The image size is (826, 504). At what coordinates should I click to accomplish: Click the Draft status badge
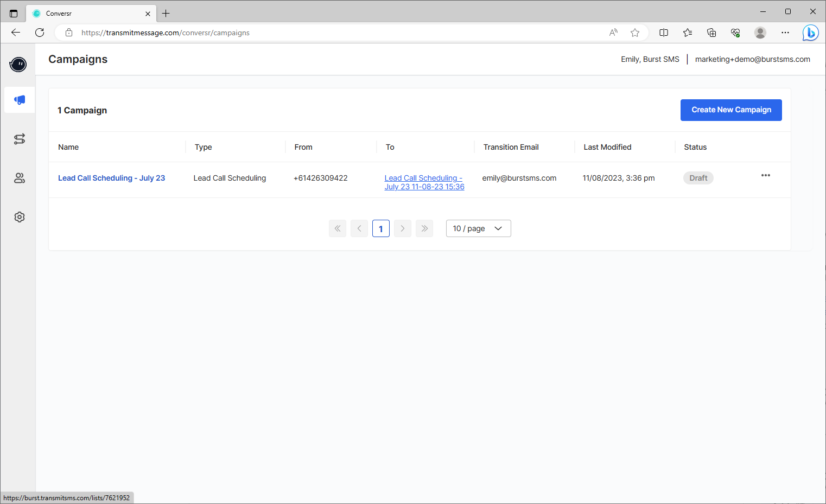click(698, 178)
